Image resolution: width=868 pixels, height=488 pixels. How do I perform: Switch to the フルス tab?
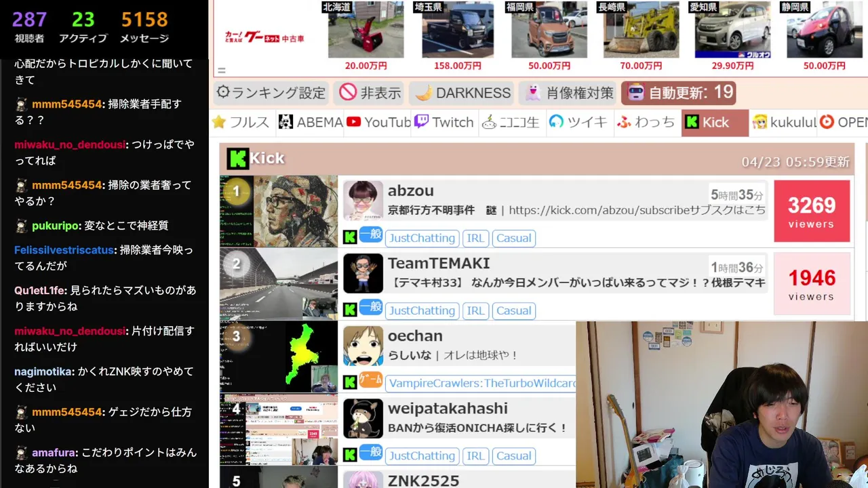pos(241,123)
